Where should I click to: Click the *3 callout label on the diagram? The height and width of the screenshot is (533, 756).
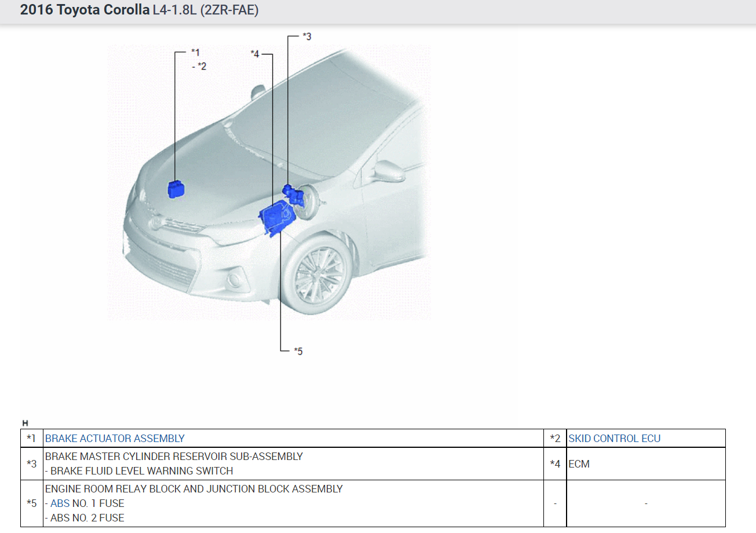tap(307, 36)
